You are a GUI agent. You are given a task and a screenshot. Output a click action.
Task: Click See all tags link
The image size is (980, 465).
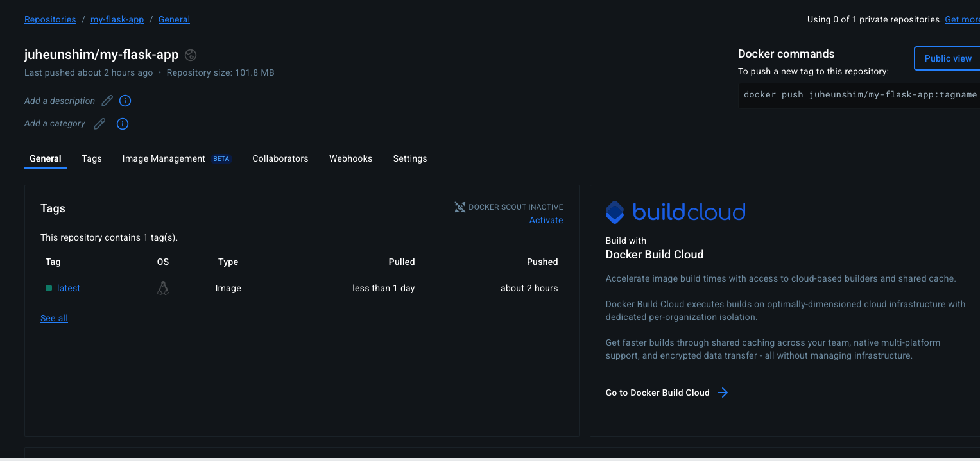coord(54,318)
